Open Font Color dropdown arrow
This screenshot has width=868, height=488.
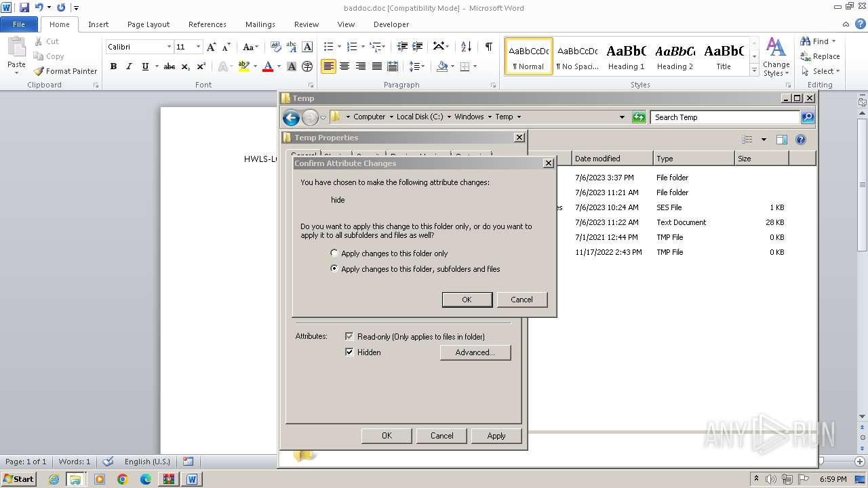[279, 66]
